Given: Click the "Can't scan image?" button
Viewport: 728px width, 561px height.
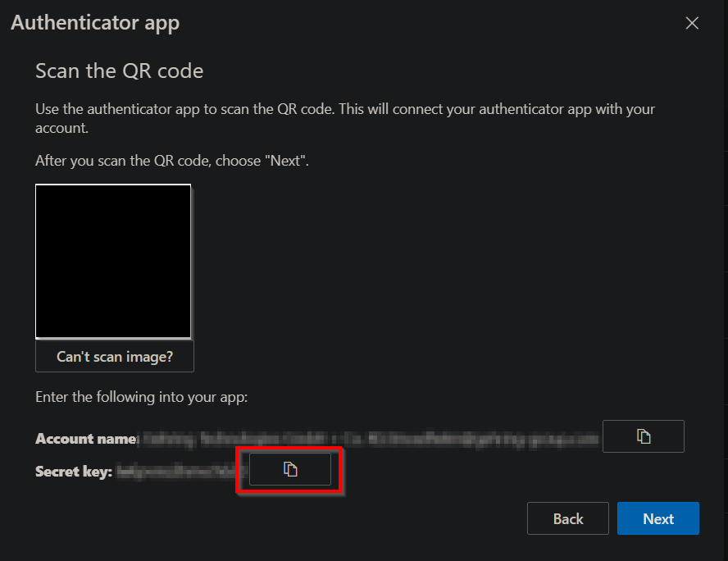Looking at the screenshot, I should click(x=115, y=357).
